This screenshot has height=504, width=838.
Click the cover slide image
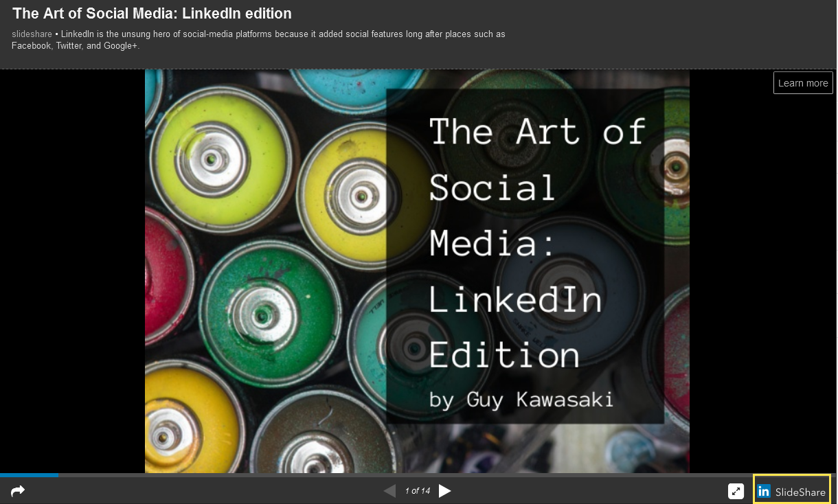tap(417, 271)
